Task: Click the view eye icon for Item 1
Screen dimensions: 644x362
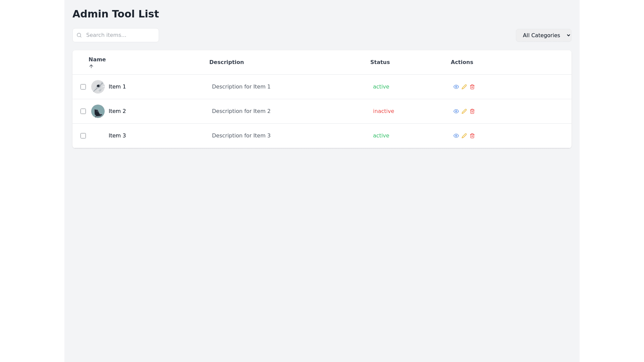Action: point(456,87)
